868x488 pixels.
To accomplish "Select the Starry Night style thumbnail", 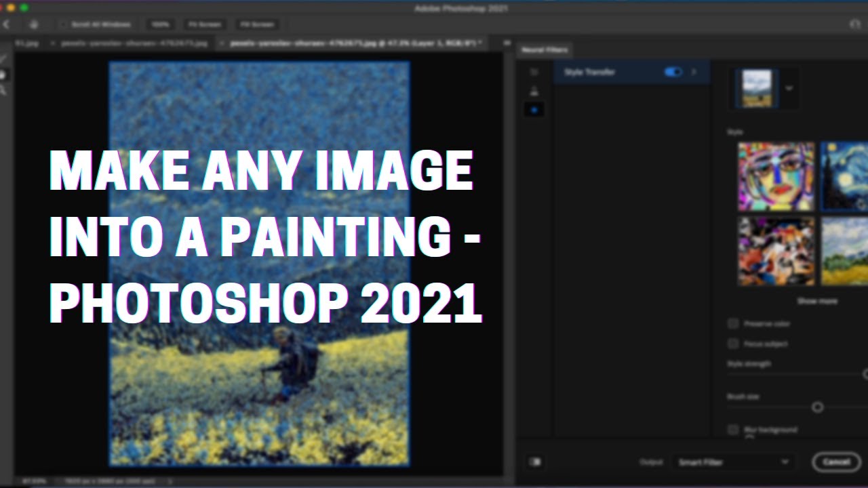I will coord(844,176).
